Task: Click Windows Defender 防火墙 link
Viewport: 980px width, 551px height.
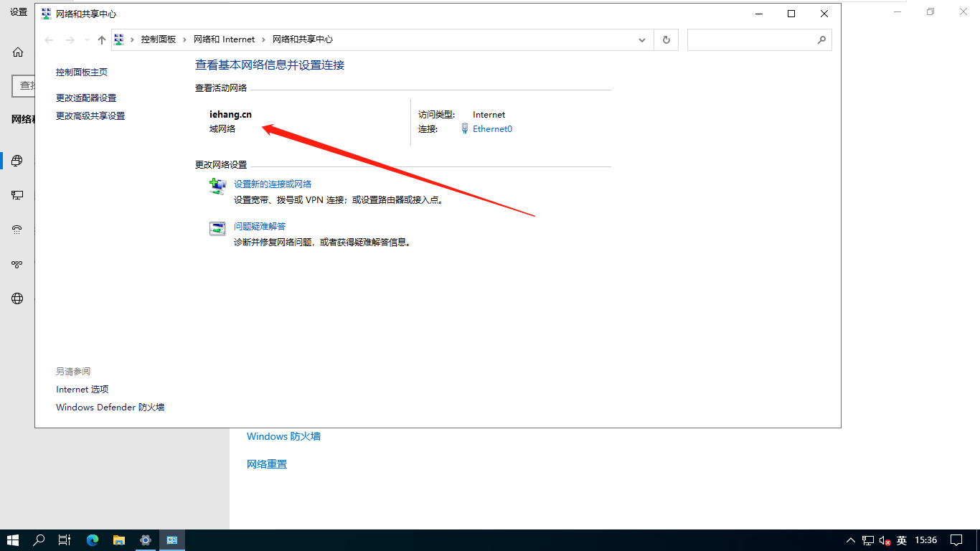Action: click(110, 408)
